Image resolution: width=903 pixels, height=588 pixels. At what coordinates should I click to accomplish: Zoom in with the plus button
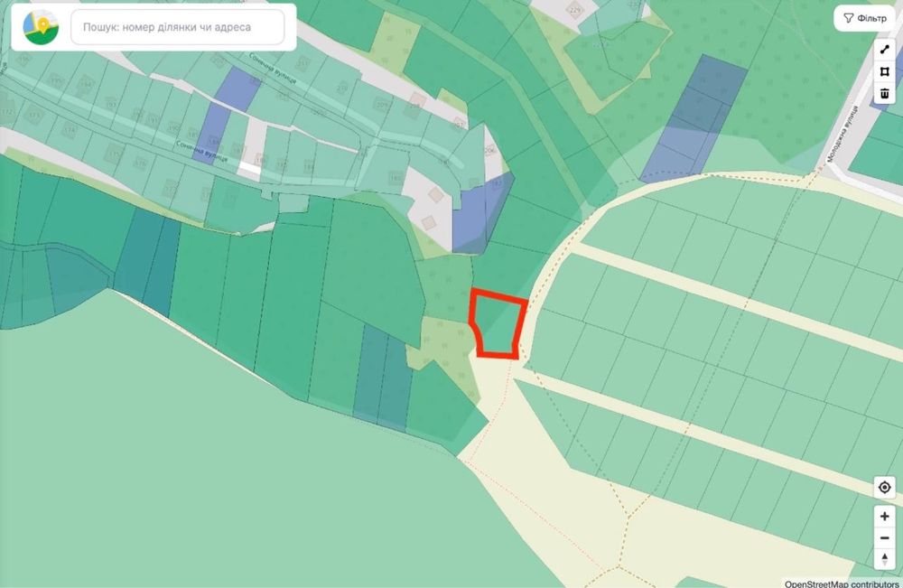tap(885, 517)
